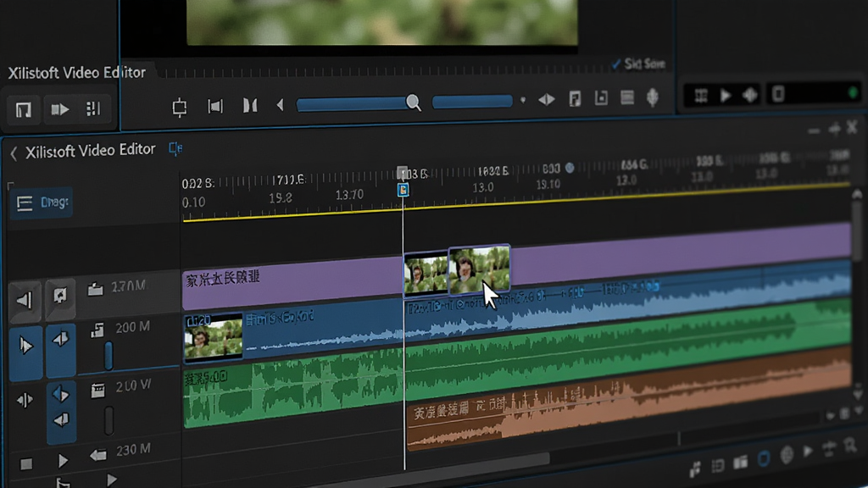Click the split arrows icon left of 210 W track
Screen dimensions: 868x488
(25, 400)
